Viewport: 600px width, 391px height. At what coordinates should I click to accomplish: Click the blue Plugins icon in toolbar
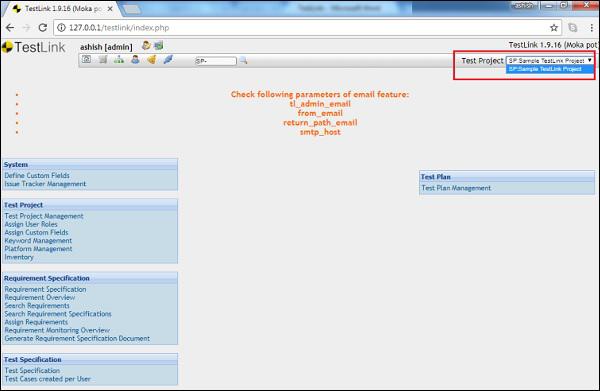point(168,59)
